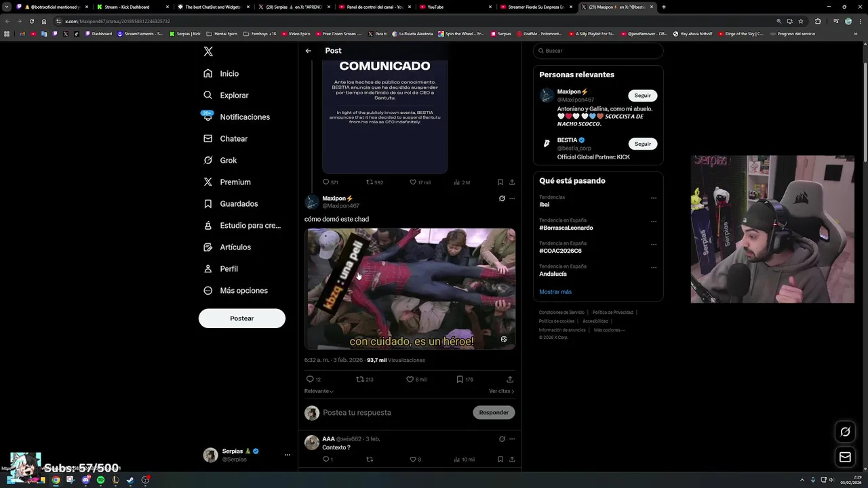
Task: Click the Guardados bookmark icon in sidebar
Action: pos(208,203)
